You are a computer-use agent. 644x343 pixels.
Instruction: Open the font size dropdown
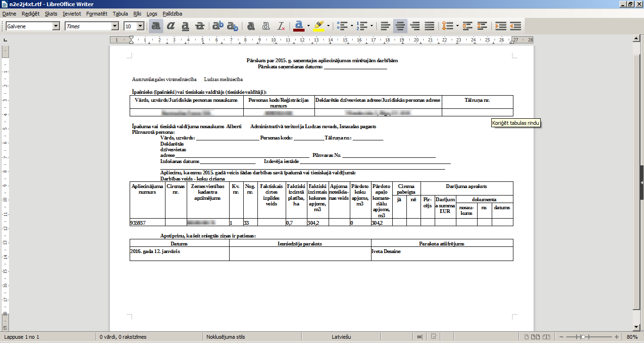click(140, 26)
